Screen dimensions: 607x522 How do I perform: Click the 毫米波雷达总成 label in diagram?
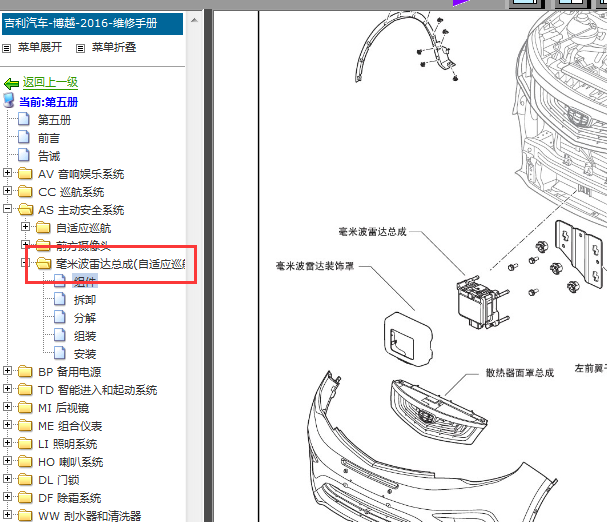372,232
